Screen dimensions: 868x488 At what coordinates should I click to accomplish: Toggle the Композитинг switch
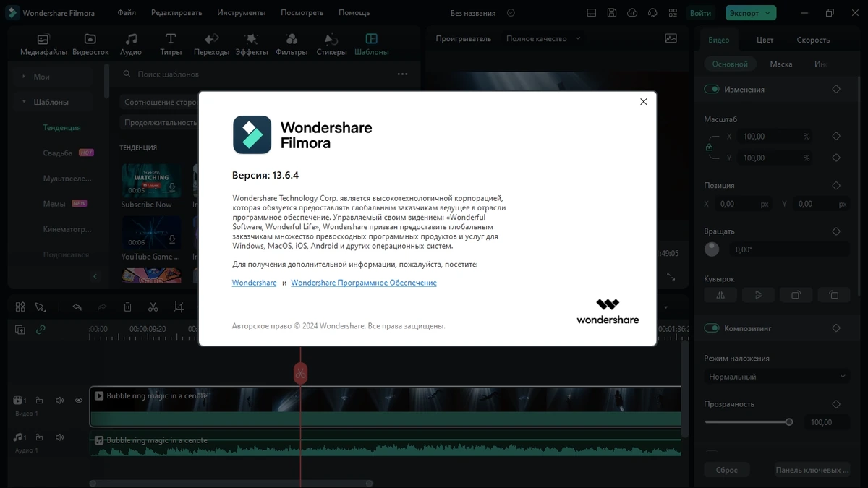[712, 328]
